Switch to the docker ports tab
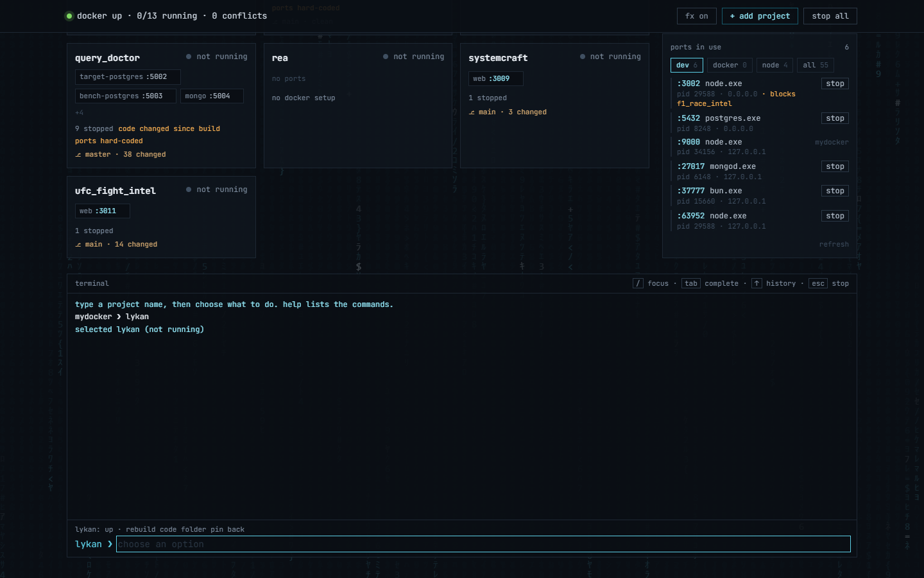The image size is (924, 578). (x=730, y=65)
